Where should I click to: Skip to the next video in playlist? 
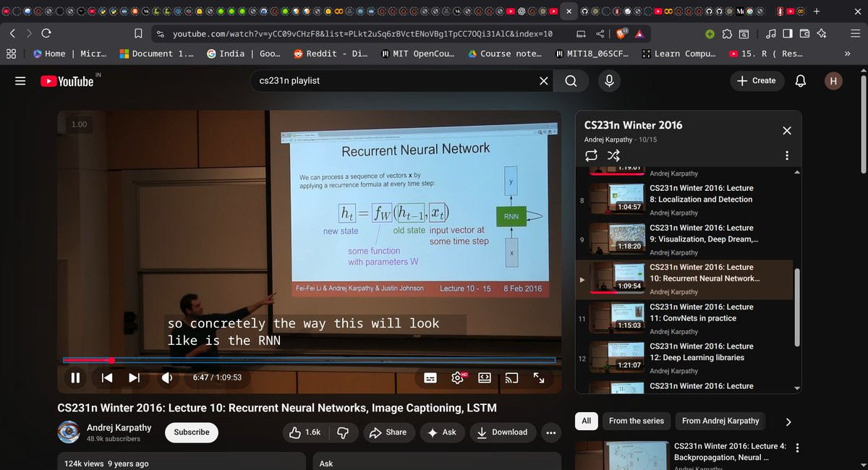coord(134,377)
